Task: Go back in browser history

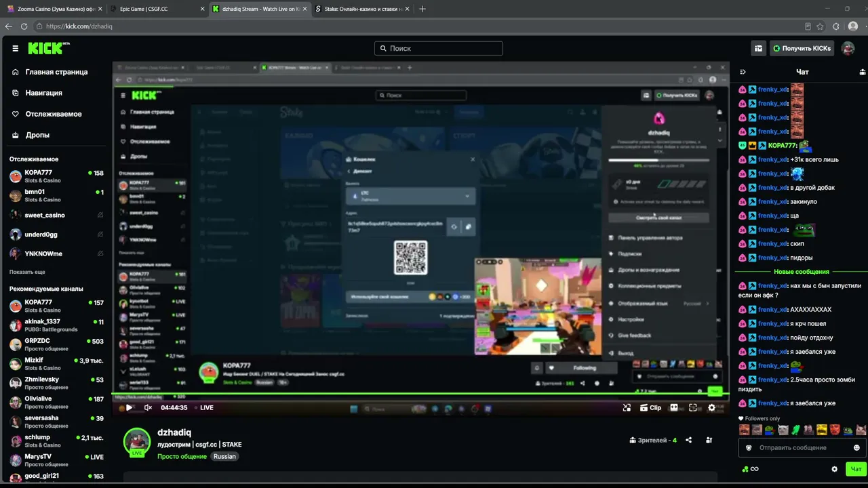Action: [x=8, y=26]
